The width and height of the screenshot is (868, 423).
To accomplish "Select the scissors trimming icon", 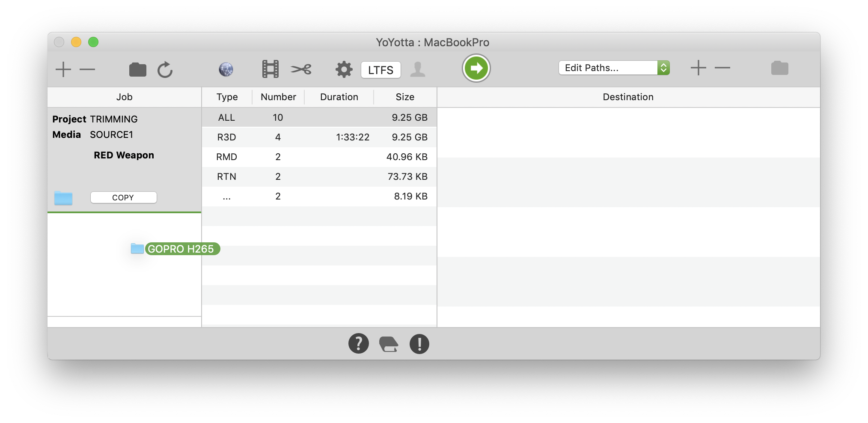I will tap(301, 69).
